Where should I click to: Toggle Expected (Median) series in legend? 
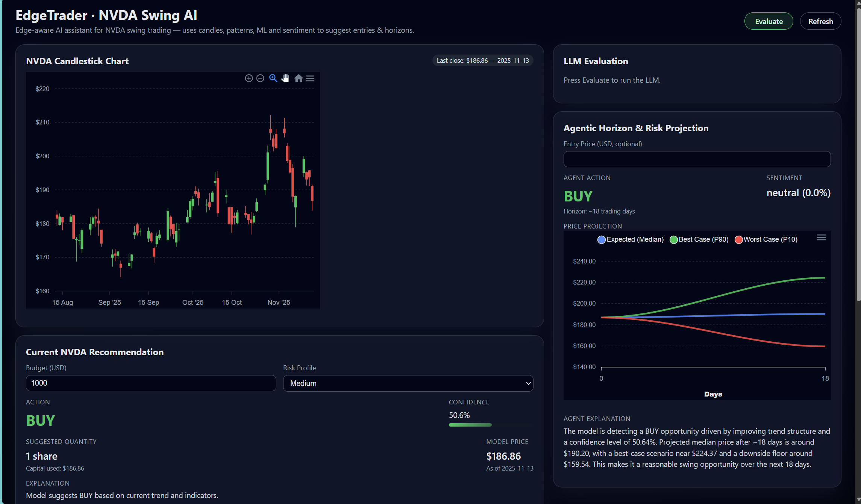pos(635,239)
